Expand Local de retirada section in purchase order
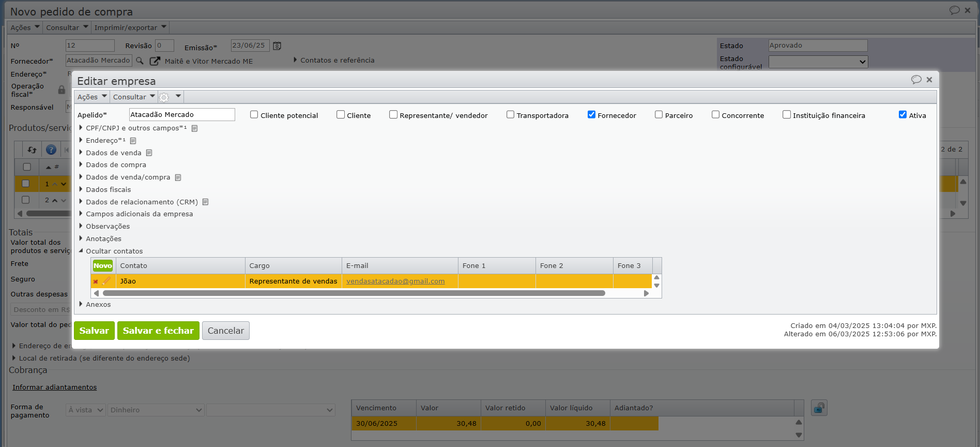980x447 pixels. (101, 359)
